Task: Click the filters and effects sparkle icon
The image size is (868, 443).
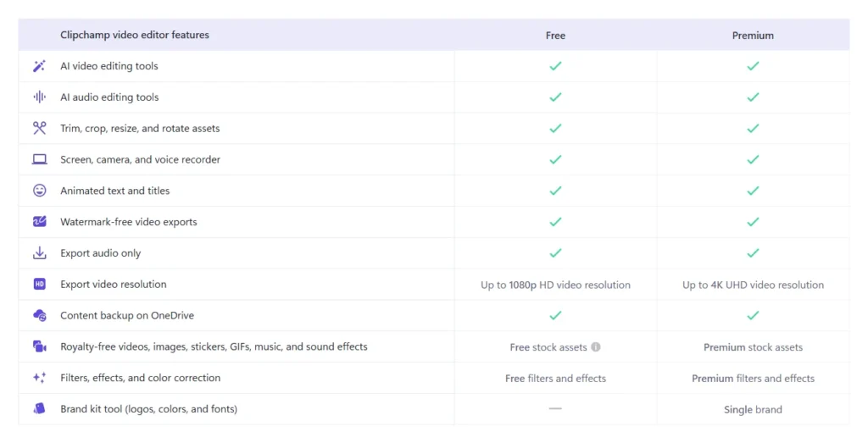Action: (39, 379)
